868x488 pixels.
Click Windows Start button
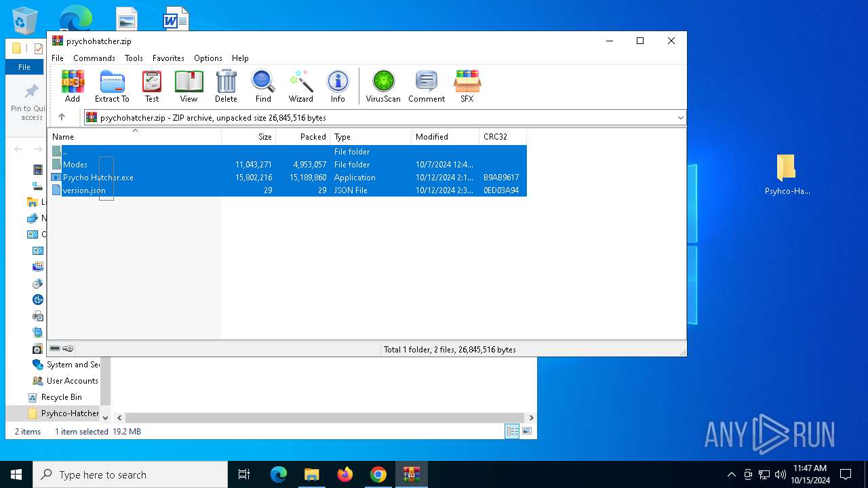(16, 474)
